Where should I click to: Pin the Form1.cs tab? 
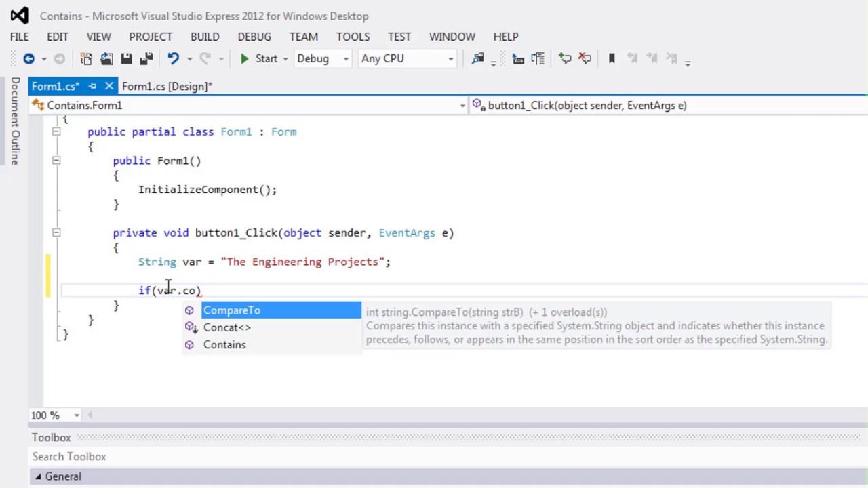point(92,86)
